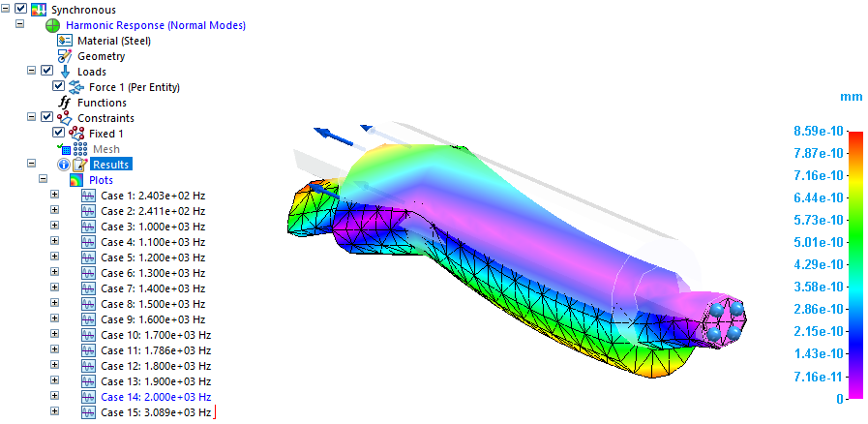Disable the Force 1 checkbox
This screenshot has height=424, width=868.
[58, 87]
